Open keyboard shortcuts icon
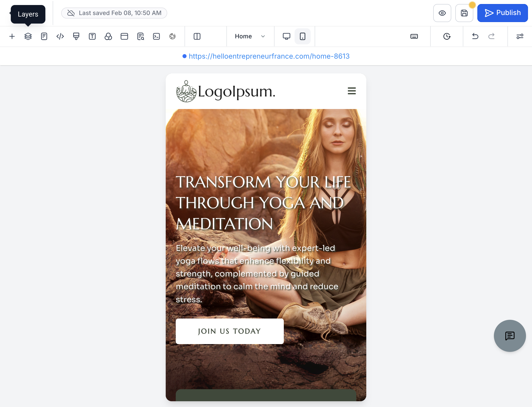This screenshot has width=532, height=407. tap(414, 36)
